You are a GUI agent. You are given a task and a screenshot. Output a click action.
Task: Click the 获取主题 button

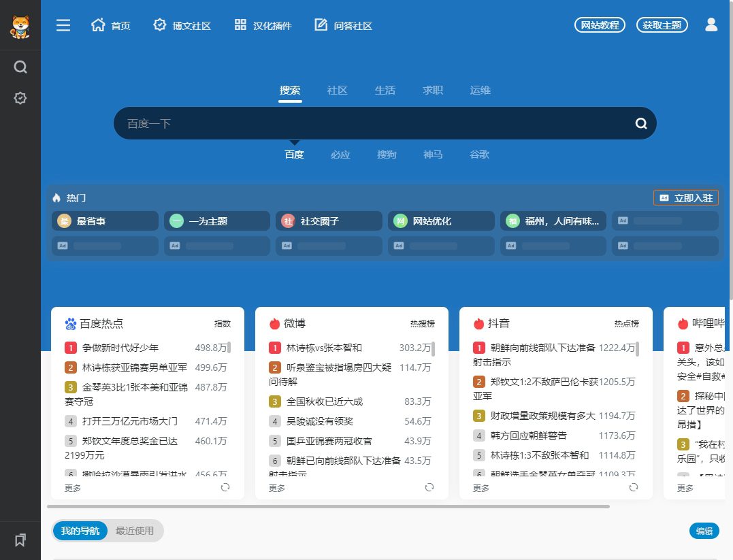click(662, 25)
